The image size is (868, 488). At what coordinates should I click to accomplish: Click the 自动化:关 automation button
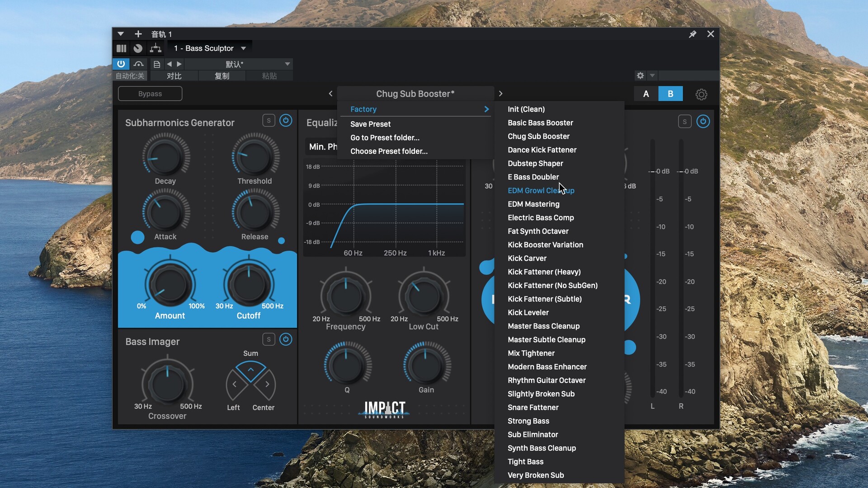click(130, 76)
